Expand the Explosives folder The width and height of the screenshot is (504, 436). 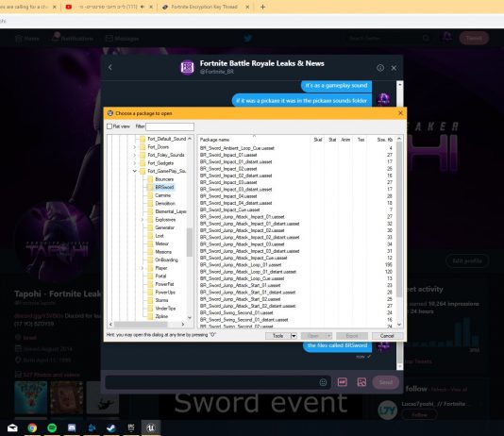tap(143, 220)
